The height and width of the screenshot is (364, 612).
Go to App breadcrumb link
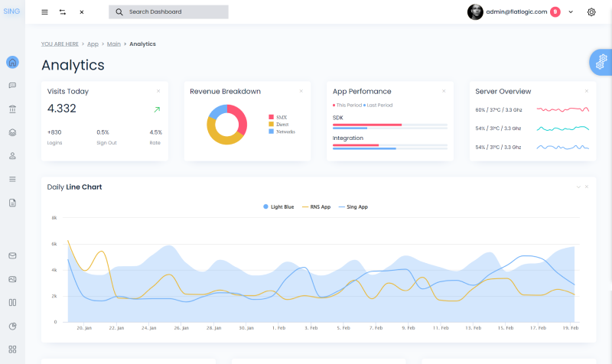[93, 44]
